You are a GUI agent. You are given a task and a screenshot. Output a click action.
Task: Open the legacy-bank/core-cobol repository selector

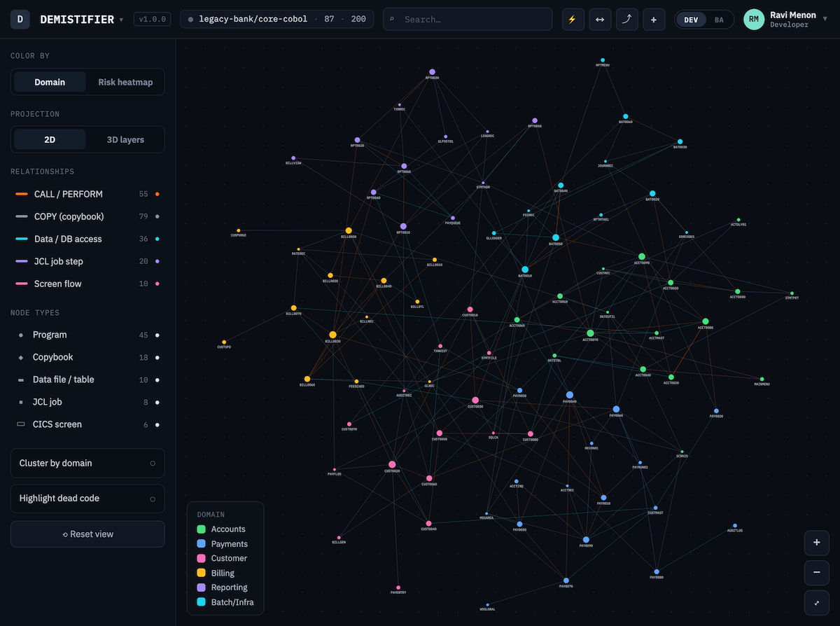(276, 19)
